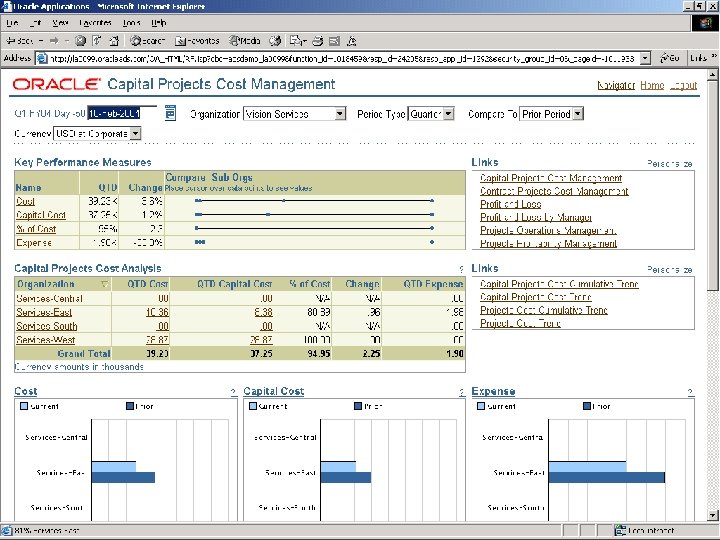The width and height of the screenshot is (720, 540).
Task: Open the Favorites toolbar button
Action: [197, 41]
